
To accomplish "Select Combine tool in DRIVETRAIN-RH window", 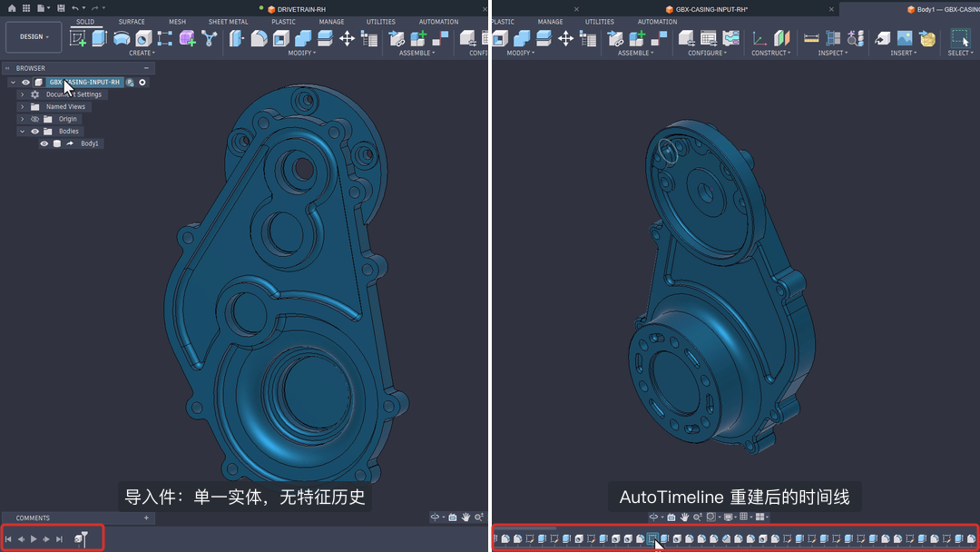I will pos(303,38).
